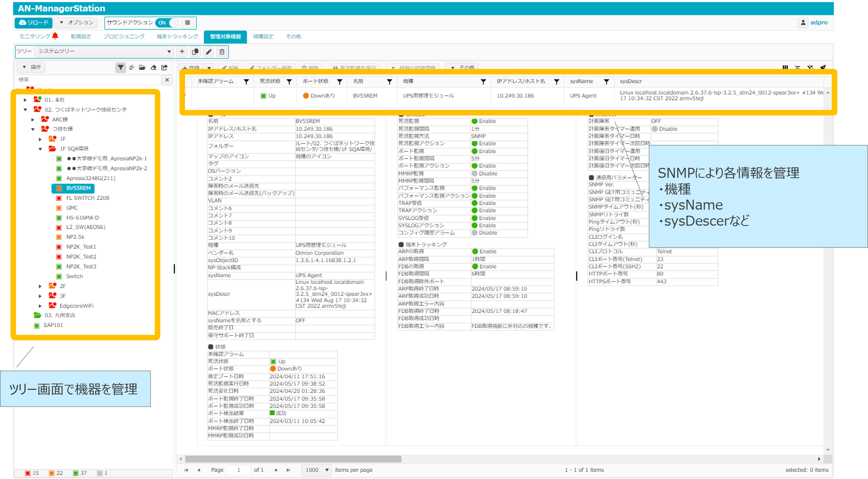Select the EAP101 device in the tree
Image resolution: width=868 pixels, height=479 pixels.
[53, 325]
